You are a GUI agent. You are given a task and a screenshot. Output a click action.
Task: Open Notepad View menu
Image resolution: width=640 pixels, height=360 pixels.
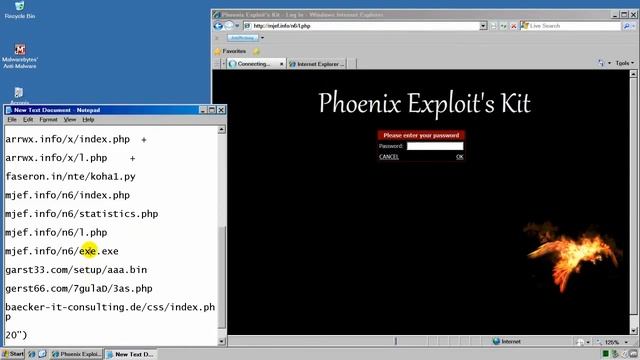(x=70, y=120)
